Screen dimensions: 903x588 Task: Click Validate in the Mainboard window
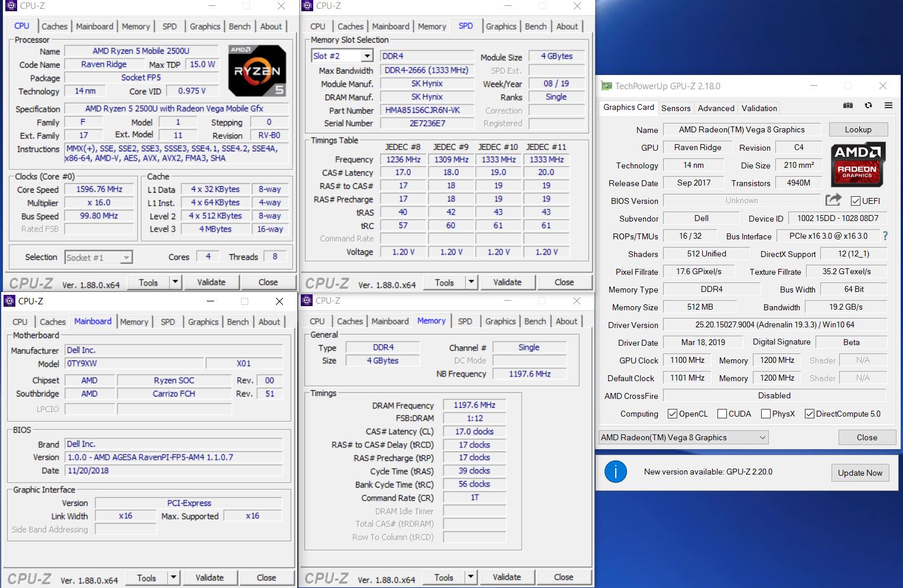[209, 577]
